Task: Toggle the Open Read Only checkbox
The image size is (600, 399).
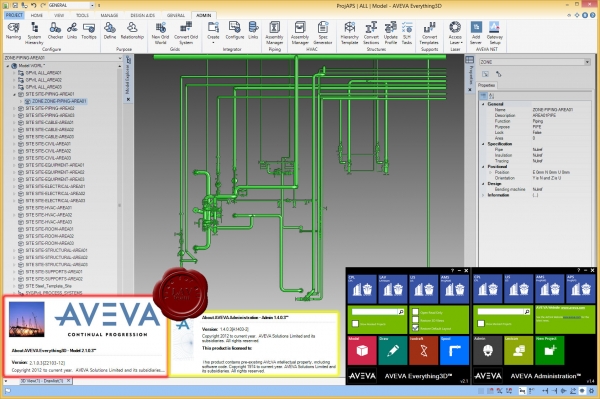Action: click(415, 312)
